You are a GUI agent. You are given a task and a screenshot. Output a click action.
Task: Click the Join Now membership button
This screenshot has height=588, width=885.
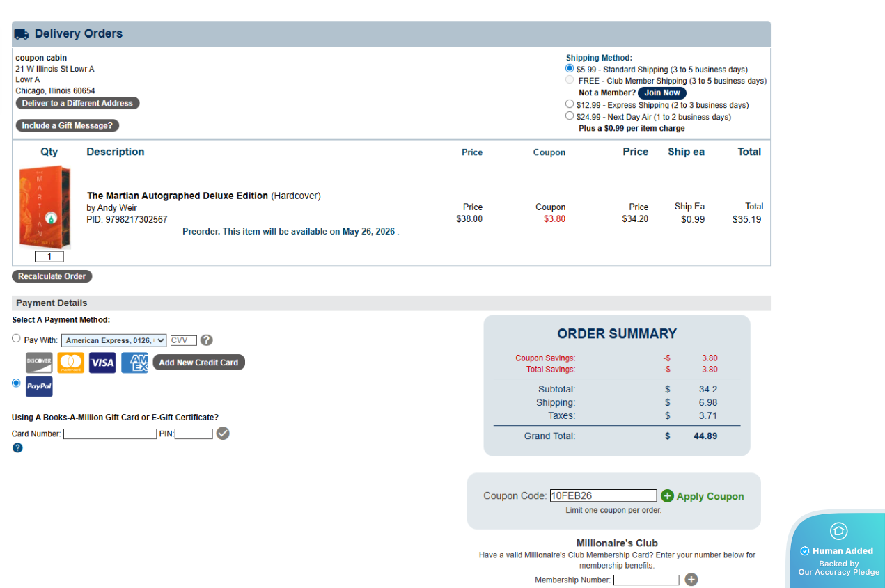[x=661, y=93]
